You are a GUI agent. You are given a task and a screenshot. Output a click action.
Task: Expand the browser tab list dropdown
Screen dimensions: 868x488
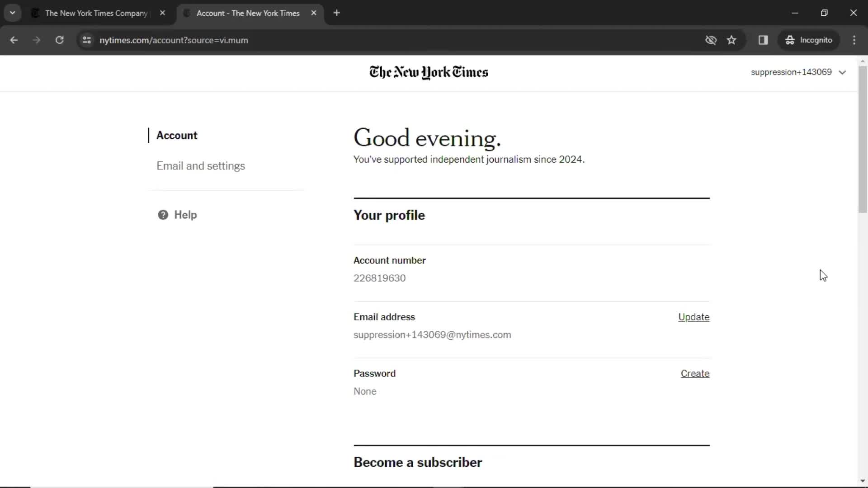tap(13, 13)
